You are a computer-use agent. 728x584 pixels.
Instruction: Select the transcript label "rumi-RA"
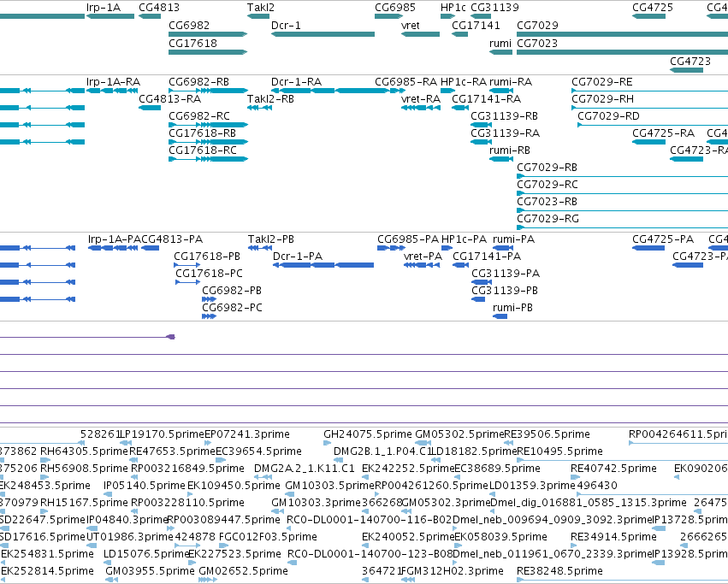tap(511, 82)
